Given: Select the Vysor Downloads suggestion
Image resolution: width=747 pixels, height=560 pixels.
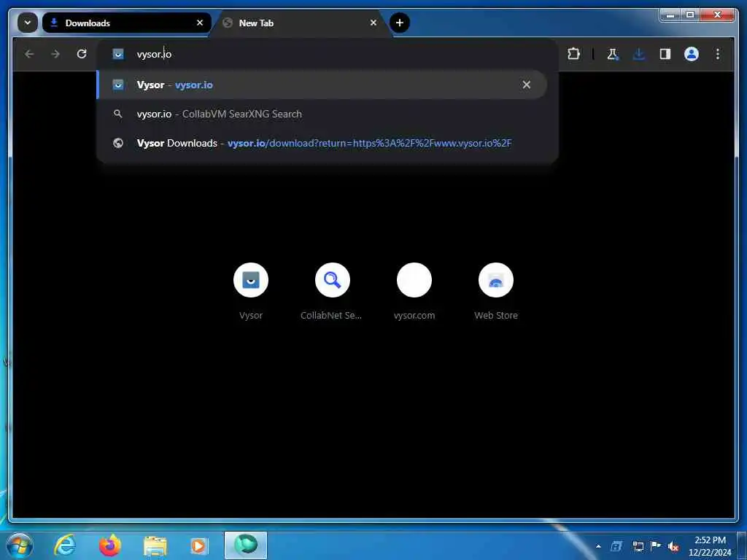Looking at the screenshot, I should coord(322,143).
